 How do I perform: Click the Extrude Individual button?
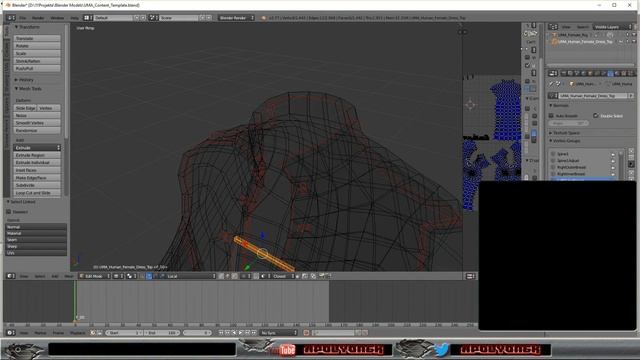pyautogui.click(x=37, y=162)
